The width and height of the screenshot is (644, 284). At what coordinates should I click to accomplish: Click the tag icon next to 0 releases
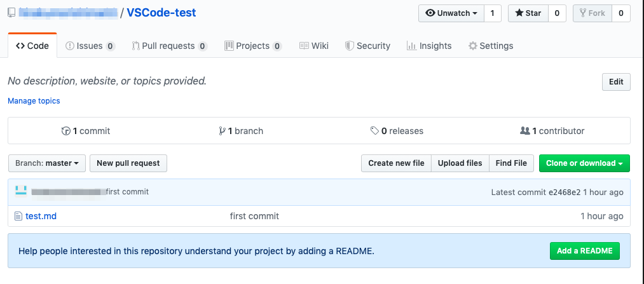[374, 131]
